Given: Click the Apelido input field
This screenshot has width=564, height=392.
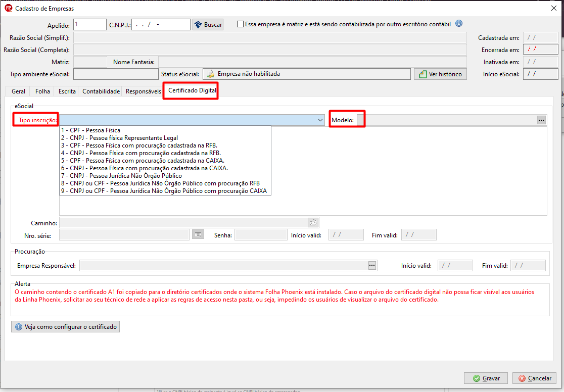Looking at the screenshot, I should coord(90,24).
